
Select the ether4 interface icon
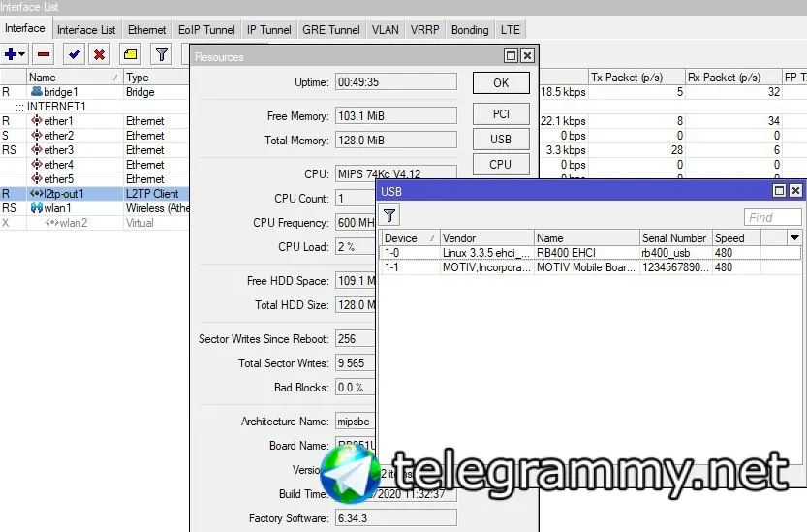(37, 165)
